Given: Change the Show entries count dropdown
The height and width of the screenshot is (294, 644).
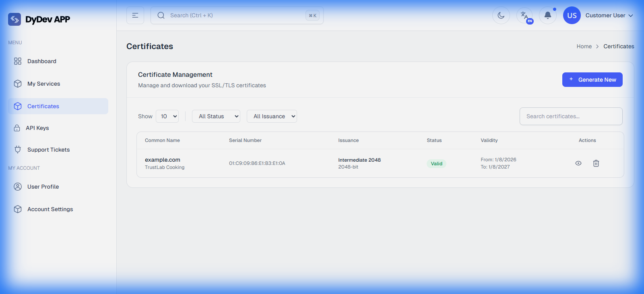Looking at the screenshot, I should 167,116.
